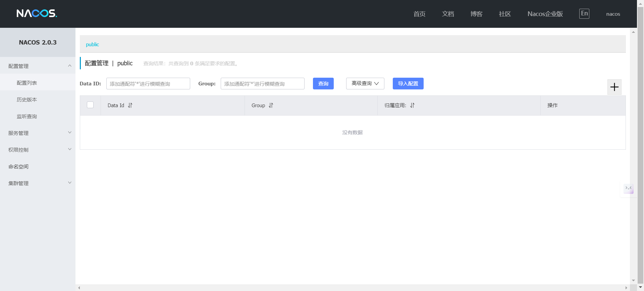Open the 高级查询 advanced query dropdown
Viewport: 644px width, 291px height.
365,84
